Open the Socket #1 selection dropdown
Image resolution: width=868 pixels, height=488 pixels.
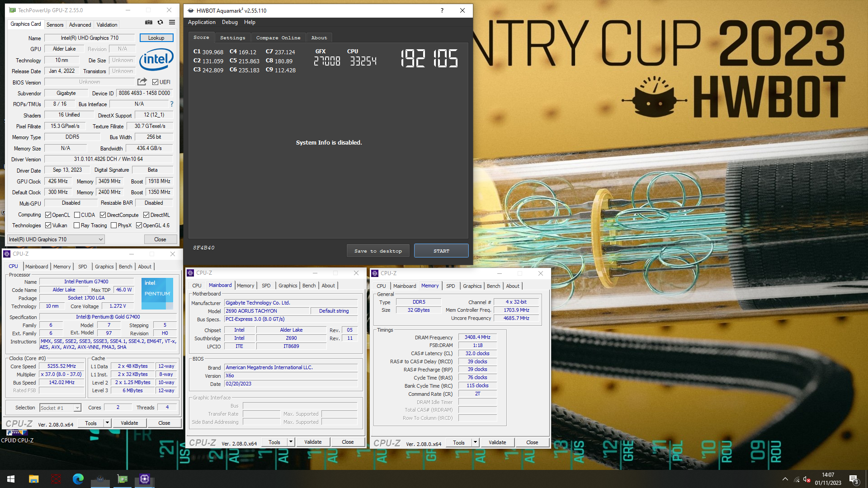(x=60, y=408)
